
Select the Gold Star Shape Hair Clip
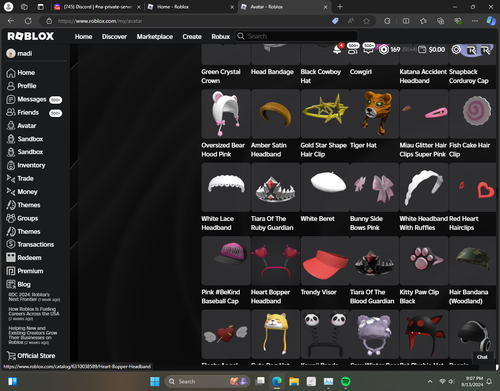coord(325,114)
